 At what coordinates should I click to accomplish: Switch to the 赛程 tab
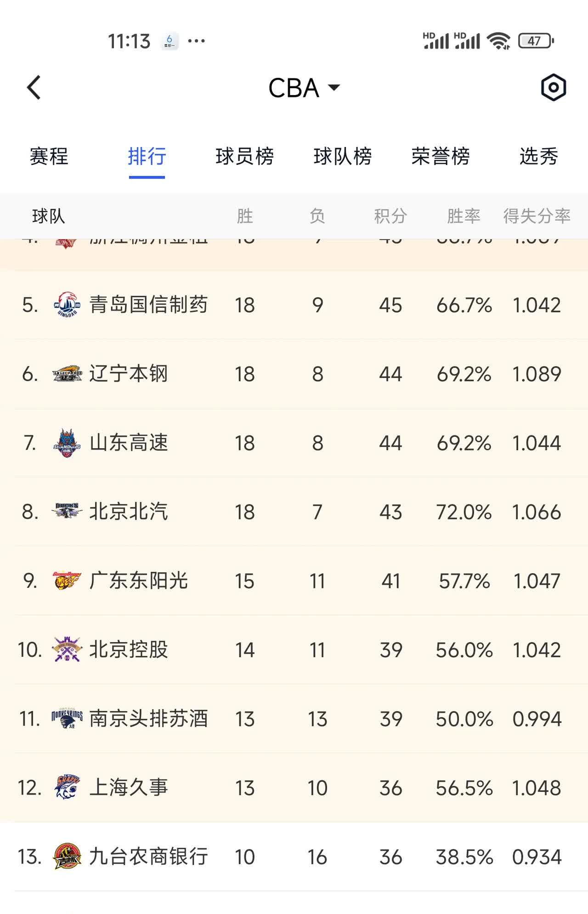tap(49, 156)
